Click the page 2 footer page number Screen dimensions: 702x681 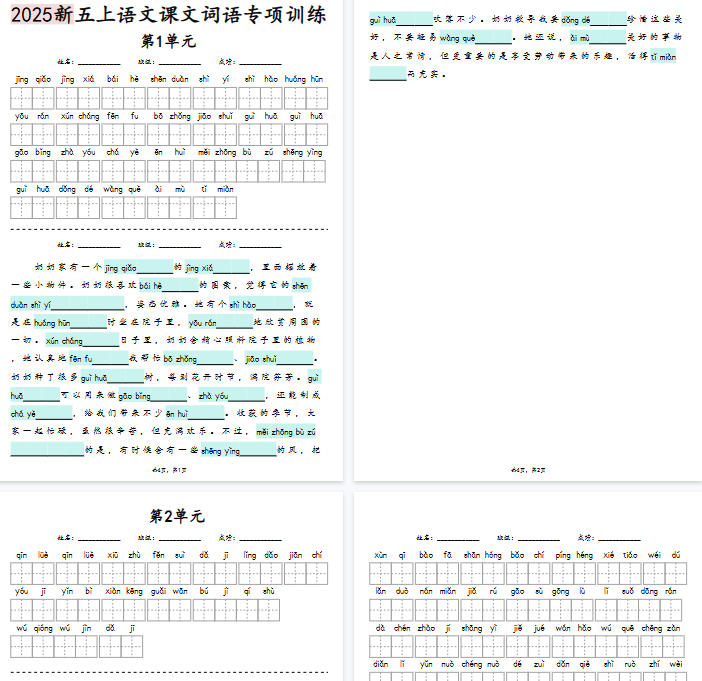pos(528,470)
